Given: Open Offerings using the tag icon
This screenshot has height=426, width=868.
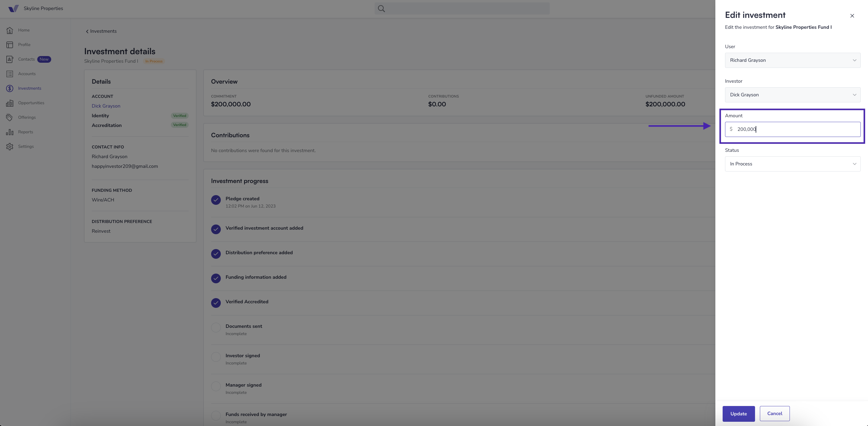Looking at the screenshot, I should pos(9,118).
